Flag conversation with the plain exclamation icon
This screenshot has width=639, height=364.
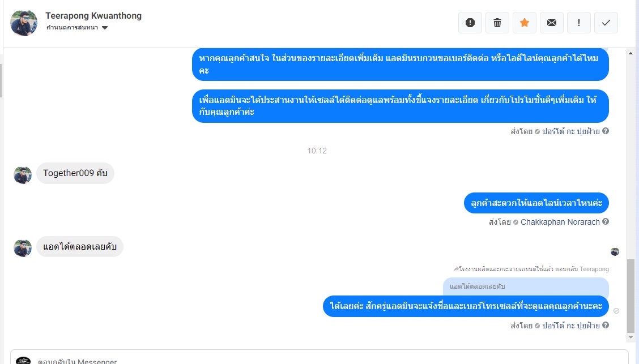point(579,23)
